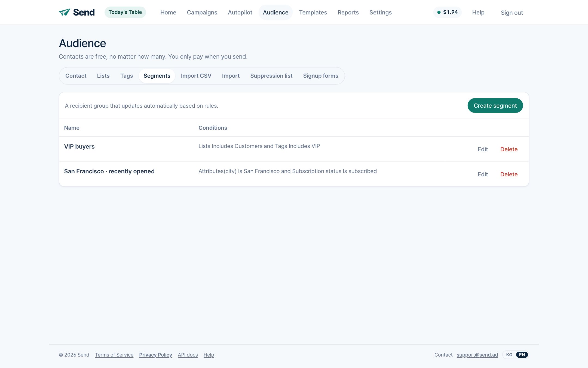Screen dimensions: 588x368
Task: Click 'Lists Includes Customers and Tags Includes VIP'
Action: tap(259, 146)
